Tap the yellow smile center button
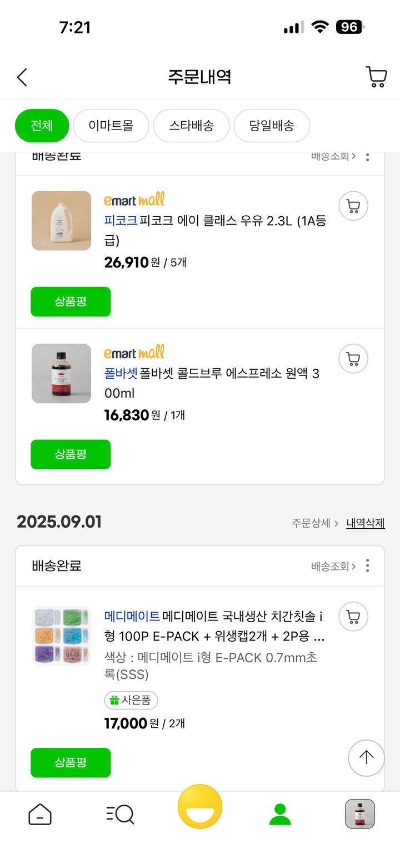 tap(200, 807)
